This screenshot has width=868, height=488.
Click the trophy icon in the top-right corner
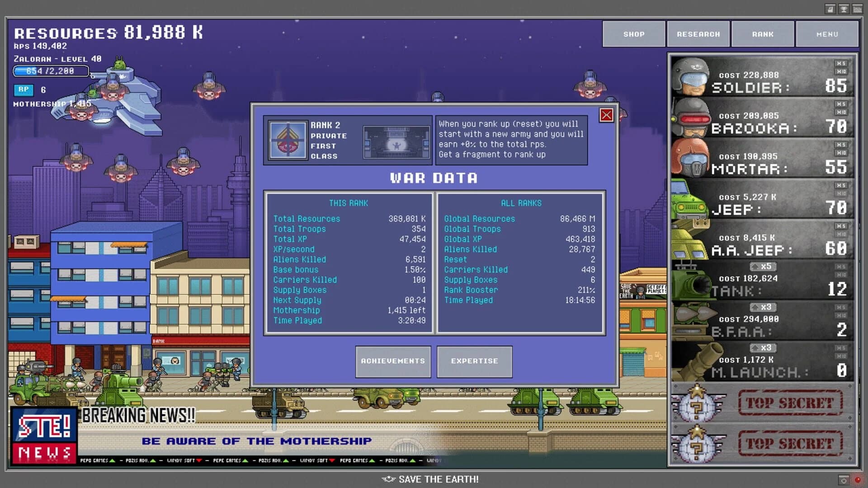(x=844, y=9)
